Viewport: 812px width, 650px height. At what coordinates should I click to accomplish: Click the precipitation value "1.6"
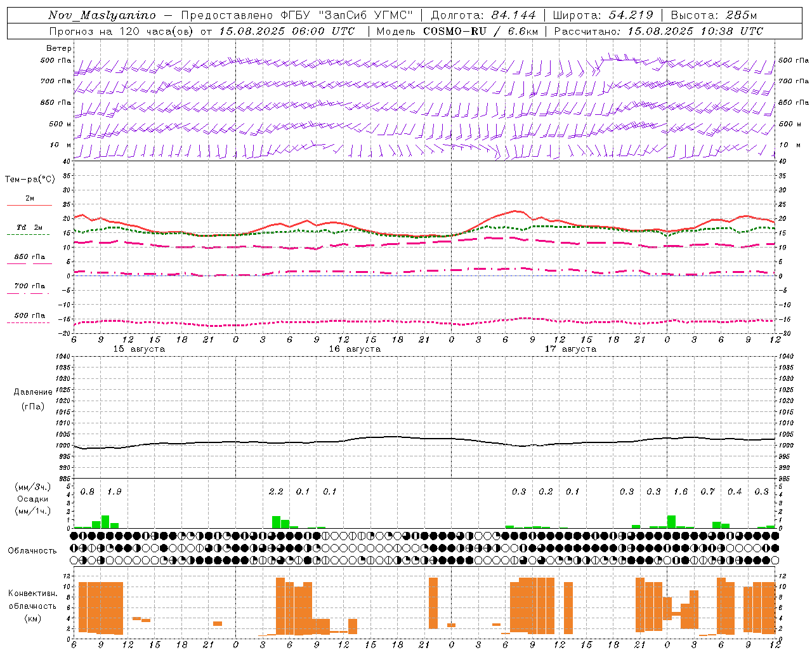(x=681, y=491)
